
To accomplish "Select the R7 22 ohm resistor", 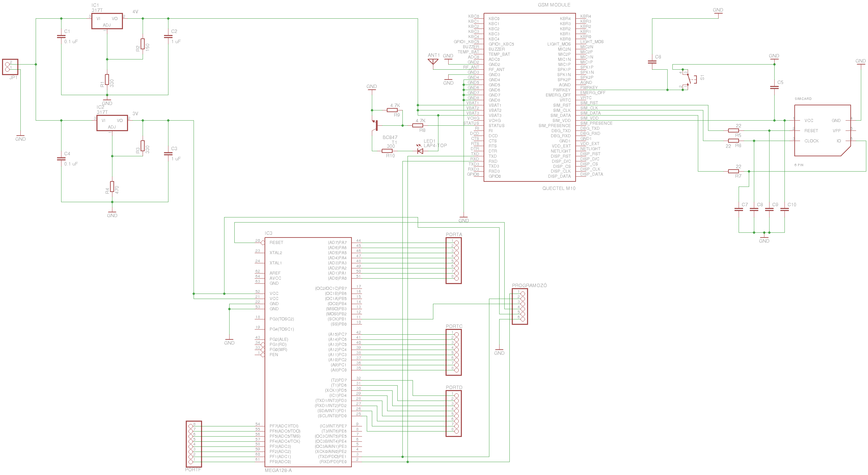I will pyautogui.click(x=734, y=171).
